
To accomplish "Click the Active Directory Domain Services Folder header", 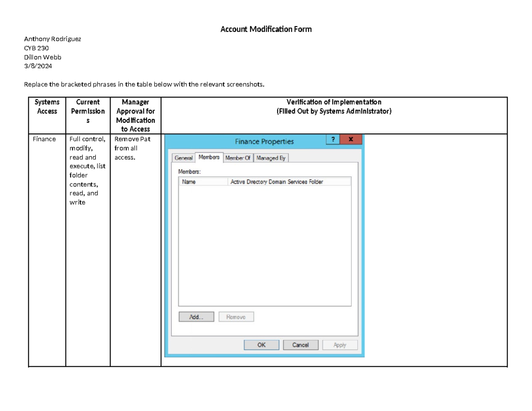I will pos(276,181).
